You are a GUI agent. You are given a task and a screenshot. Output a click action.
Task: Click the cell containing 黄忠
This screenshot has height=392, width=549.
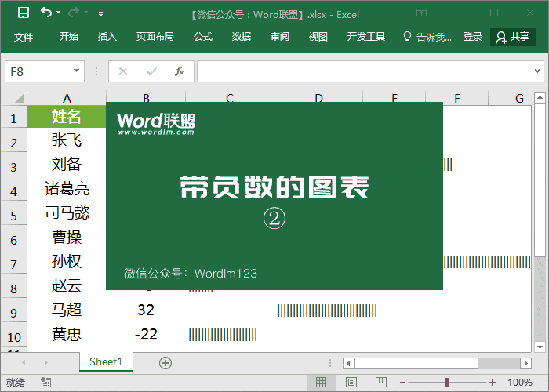[x=67, y=334]
